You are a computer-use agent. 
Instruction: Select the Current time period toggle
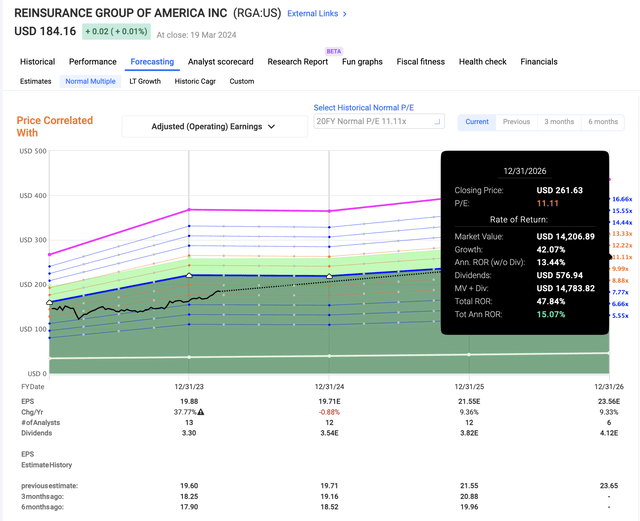[x=477, y=122]
